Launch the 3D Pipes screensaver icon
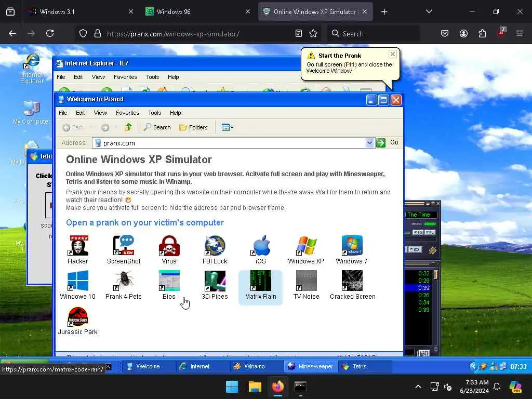This screenshot has height=399, width=532. point(215,285)
